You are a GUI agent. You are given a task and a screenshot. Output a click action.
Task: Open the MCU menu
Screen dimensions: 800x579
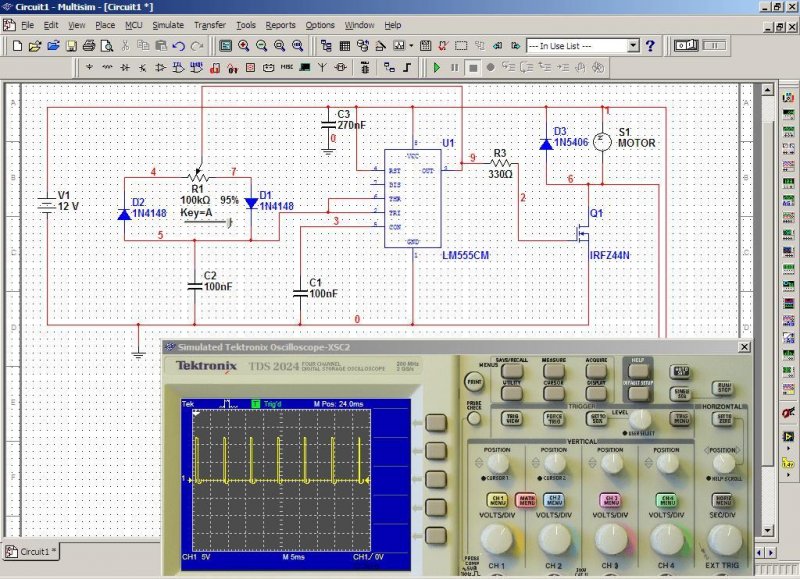click(x=134, y=25)
